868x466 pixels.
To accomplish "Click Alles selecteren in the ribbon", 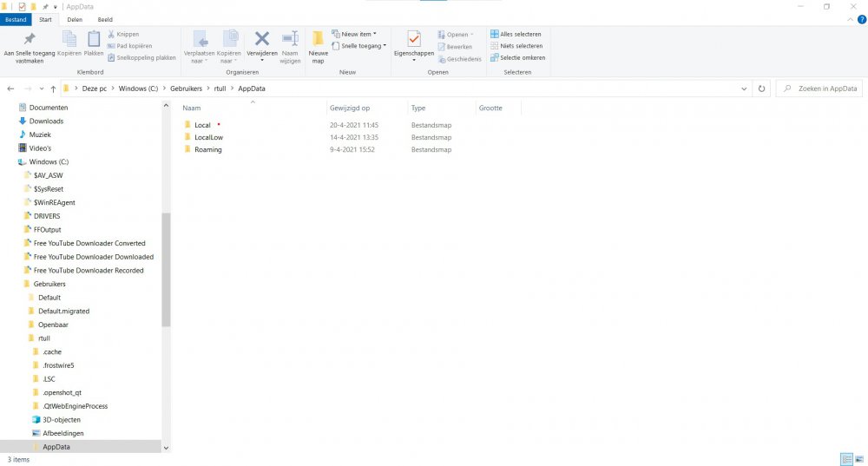I will (517, 34).
